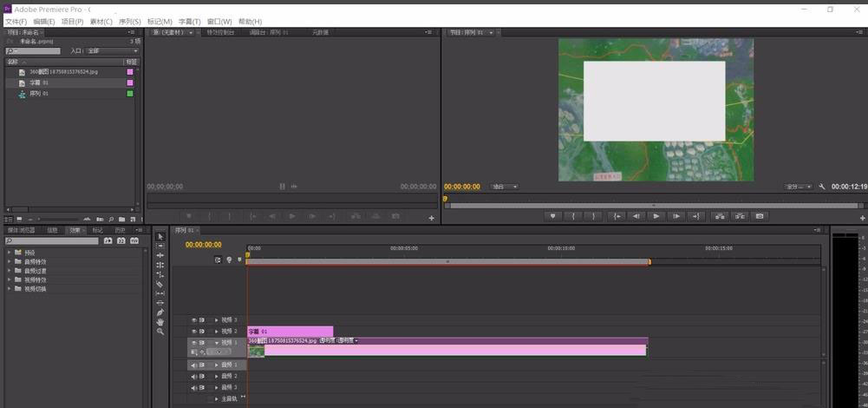This screenshot has height=408, width=868.
Task: Play the sequence in program monitor
Action: pos(656,216)
